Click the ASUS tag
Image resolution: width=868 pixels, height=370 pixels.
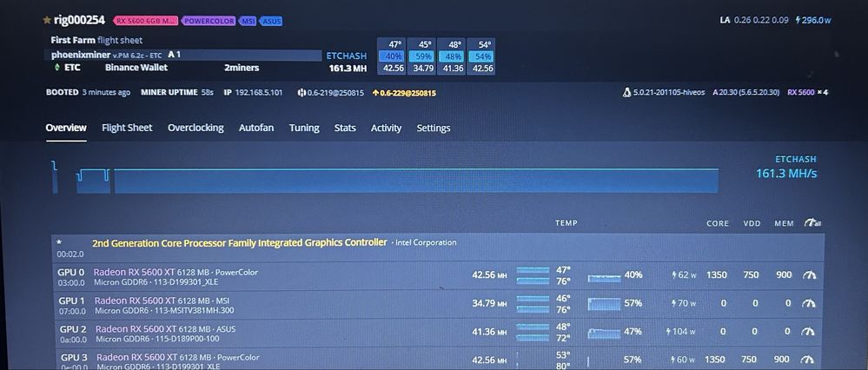pos(271,21)
